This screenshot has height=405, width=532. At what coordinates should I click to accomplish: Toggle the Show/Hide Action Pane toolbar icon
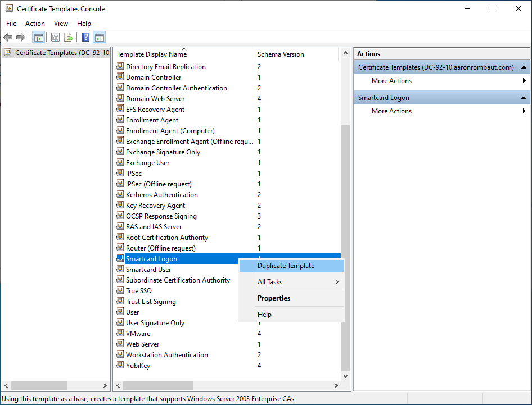pyautogui.click(x=99, y=38)
